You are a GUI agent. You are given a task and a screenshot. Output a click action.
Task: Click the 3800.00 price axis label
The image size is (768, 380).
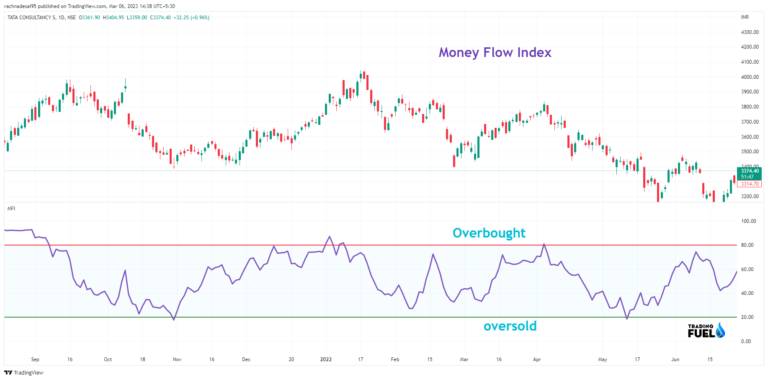click(750, 107)
